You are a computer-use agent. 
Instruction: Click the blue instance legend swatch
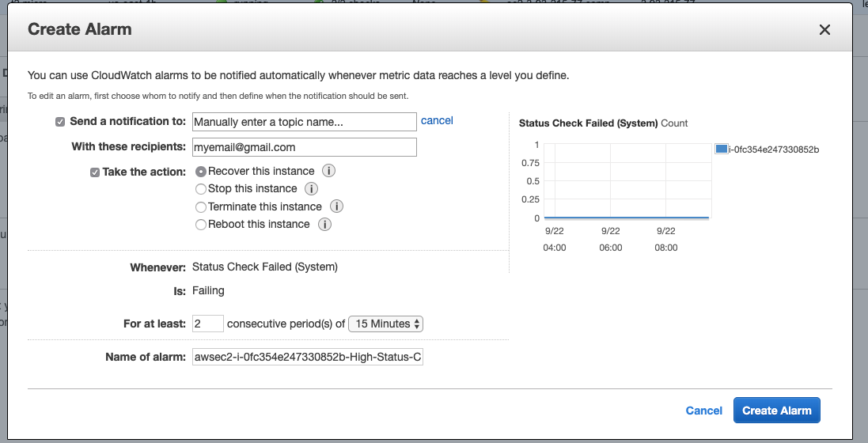pos(721,149)
